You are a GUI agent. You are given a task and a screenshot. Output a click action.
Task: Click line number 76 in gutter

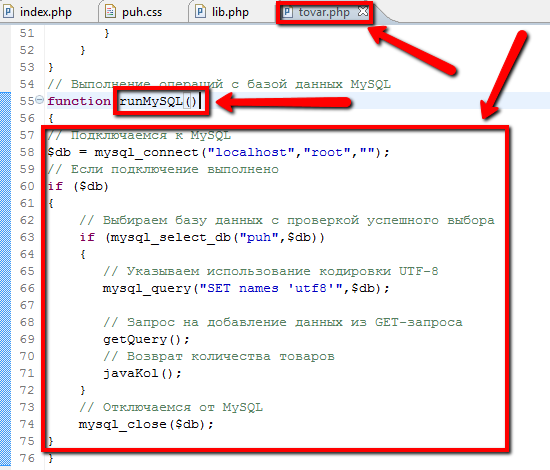[x=27, y=458]
